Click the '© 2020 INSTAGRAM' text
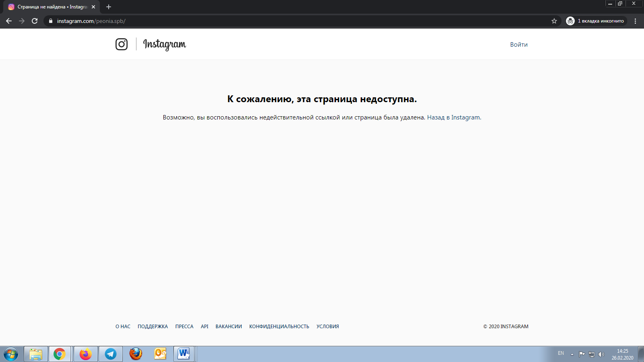 pos(506,327)
